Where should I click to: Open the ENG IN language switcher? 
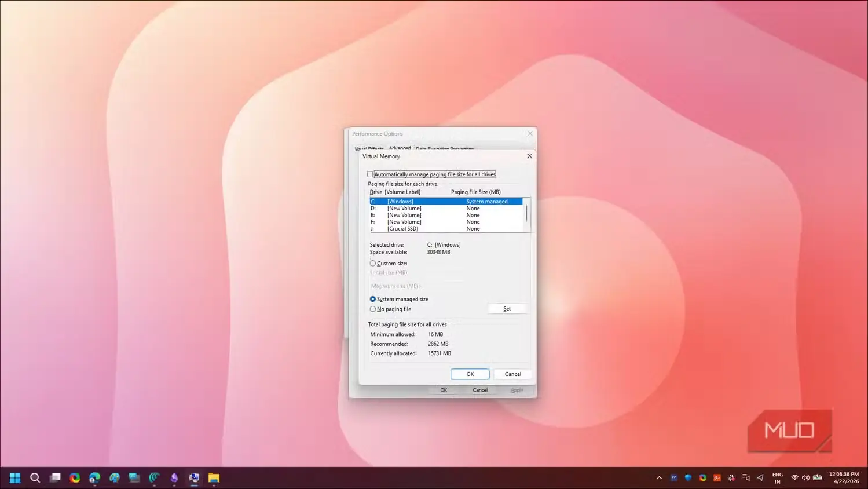pyautogui.click(x=778, y=478)
